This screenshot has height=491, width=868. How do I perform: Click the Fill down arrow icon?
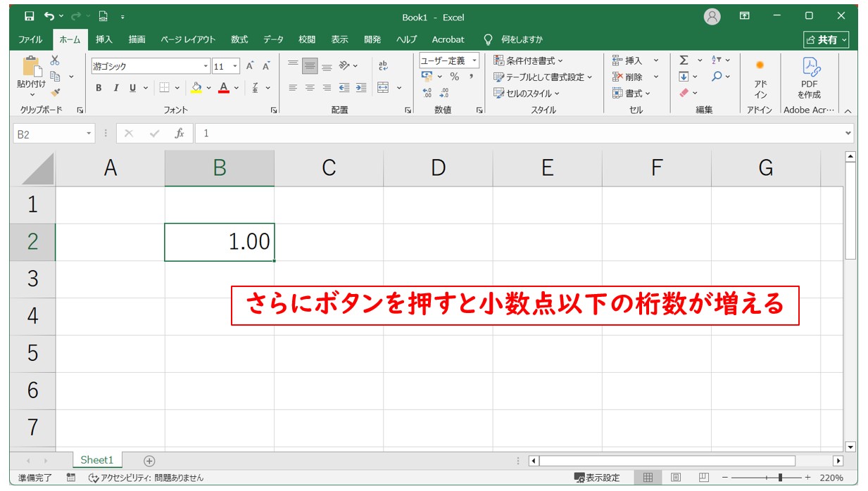tap(684, 77)
